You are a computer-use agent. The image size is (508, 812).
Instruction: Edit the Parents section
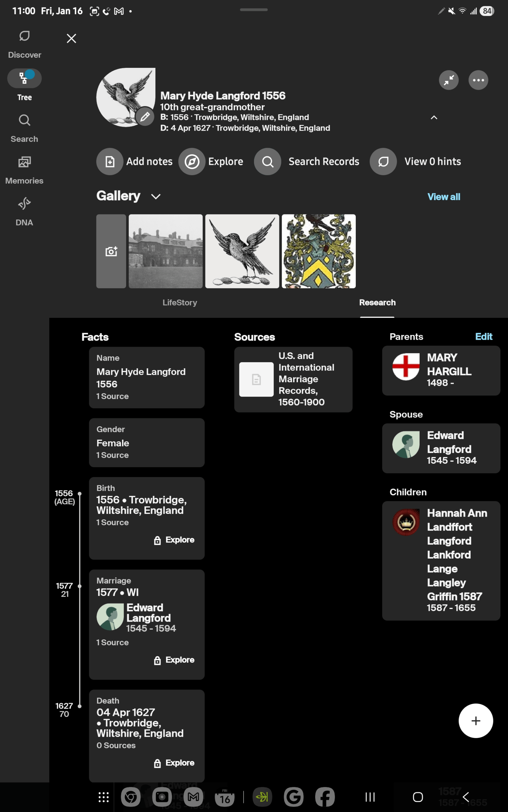484,337
